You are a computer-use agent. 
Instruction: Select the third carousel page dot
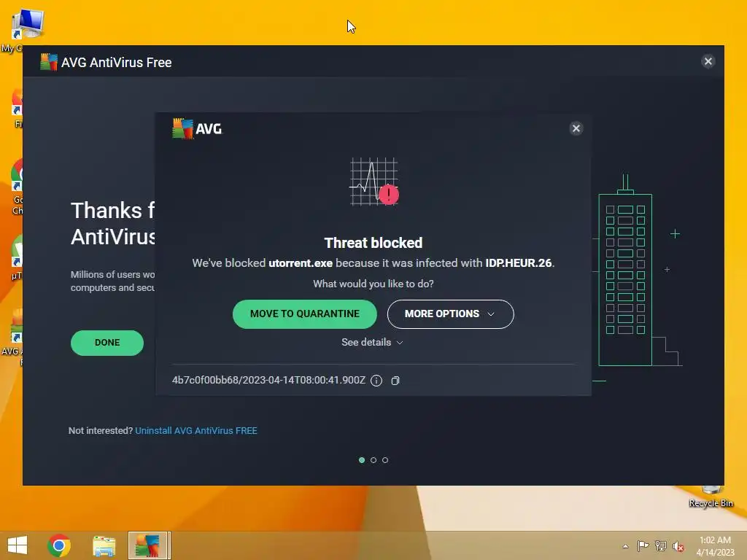point(385,460)
